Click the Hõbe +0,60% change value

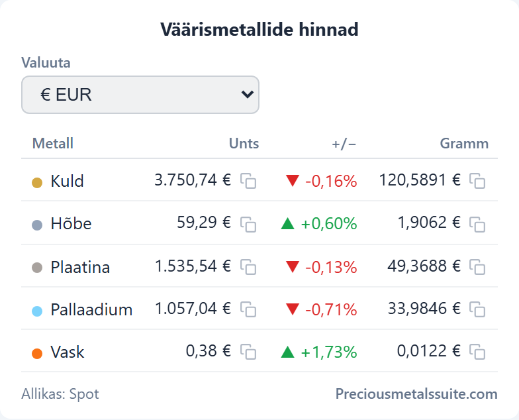coord(328,224)
